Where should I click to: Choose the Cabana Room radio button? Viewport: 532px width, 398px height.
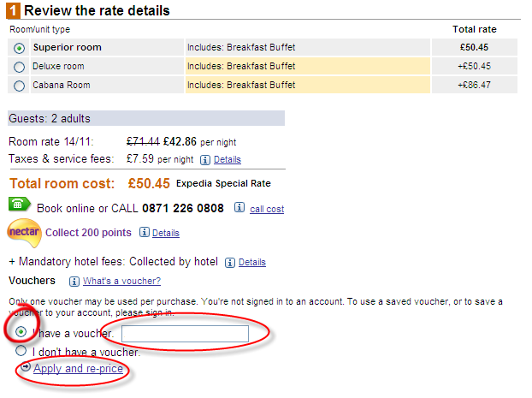(x=20, y=86)
